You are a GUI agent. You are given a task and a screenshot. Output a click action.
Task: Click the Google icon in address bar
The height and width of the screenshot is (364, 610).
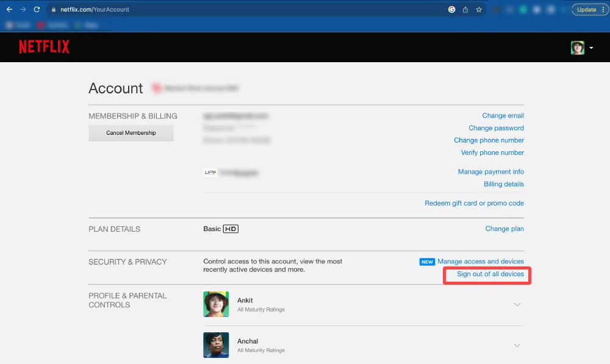point(451,9)
